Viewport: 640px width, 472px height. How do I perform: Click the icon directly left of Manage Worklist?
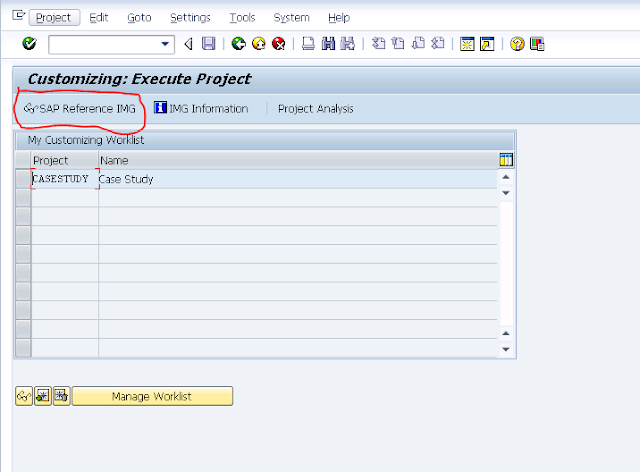pos(62,396)
